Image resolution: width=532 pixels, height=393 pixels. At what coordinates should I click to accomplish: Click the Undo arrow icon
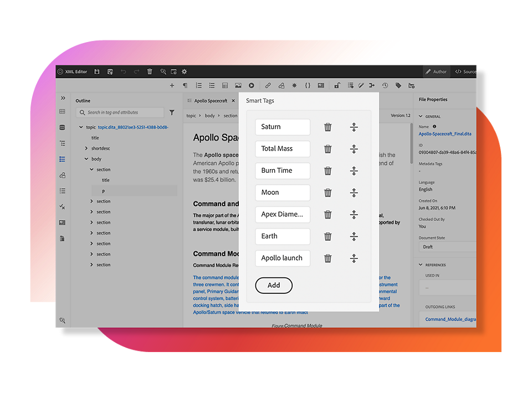coord(123,71)
